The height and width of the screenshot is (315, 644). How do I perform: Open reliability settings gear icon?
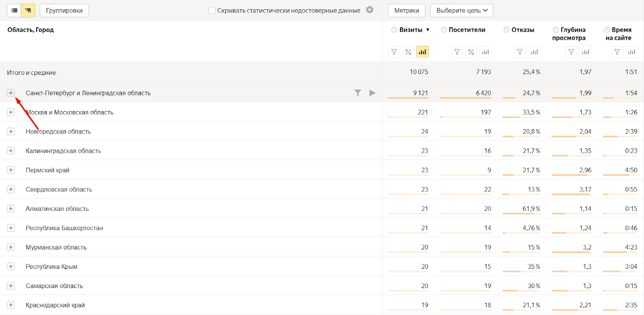(369, 10)
